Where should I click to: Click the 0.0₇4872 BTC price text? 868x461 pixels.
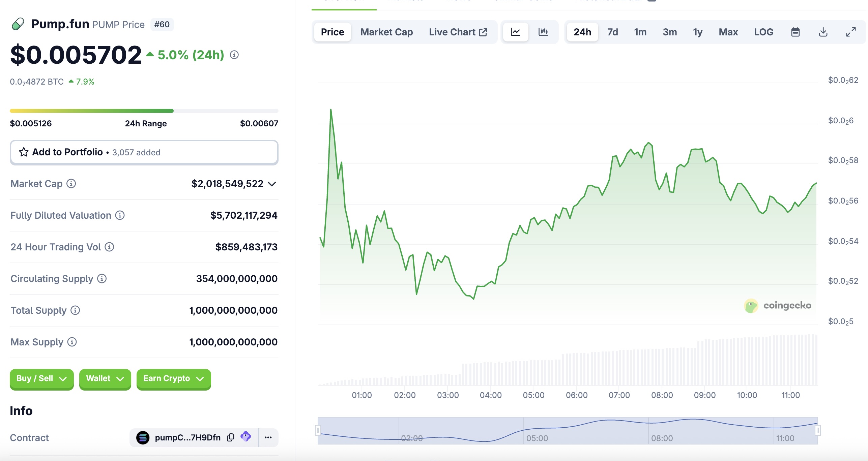(x=37, y=82)
